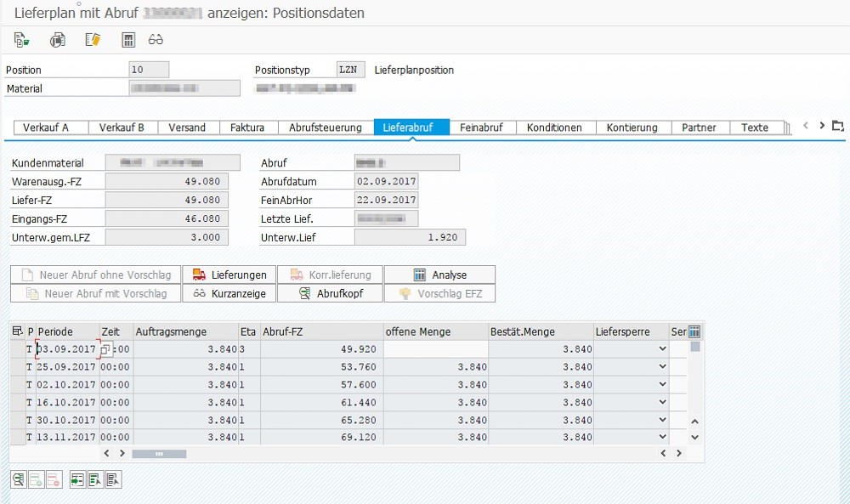Open the Konditionen tab
The image size is (850, 504).
point(554,127)
